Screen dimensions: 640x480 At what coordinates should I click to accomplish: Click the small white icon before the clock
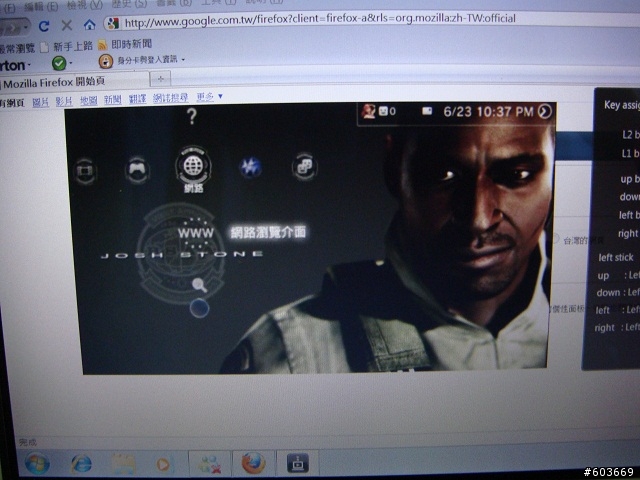(427, 111)
